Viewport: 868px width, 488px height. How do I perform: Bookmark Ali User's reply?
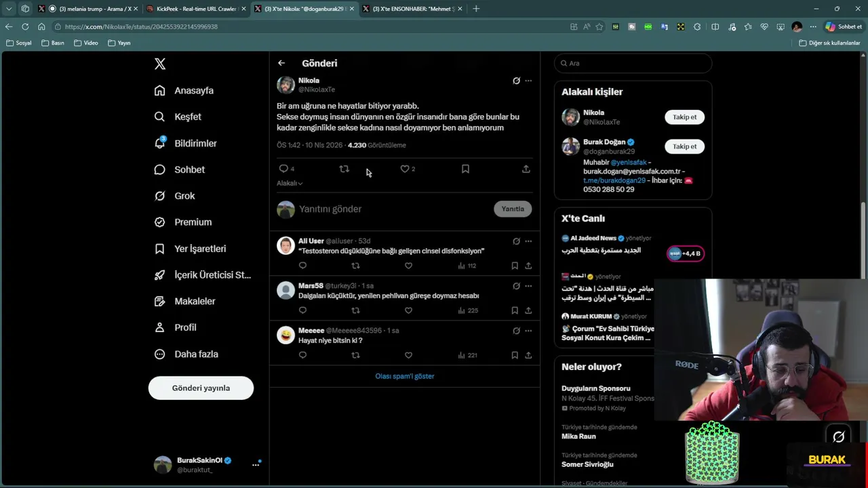coord(515,266)
